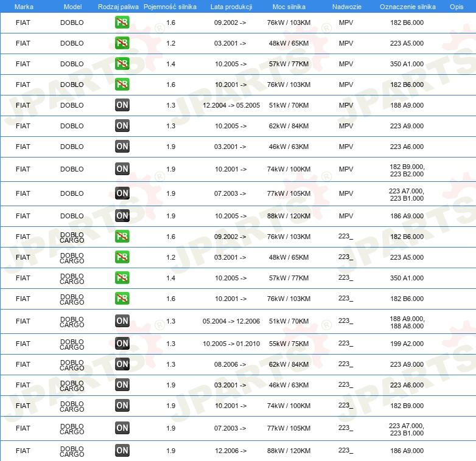This screenshot has height=461, width=476.
Task: Click 1.2 engine capacity in DOBLO CARGO row
Action: [170, 257]
